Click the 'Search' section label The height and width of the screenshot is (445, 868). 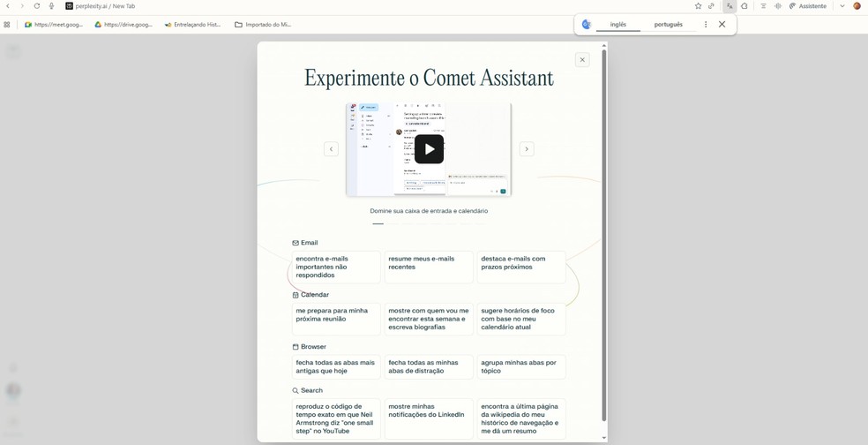pyautogui.click(x=311, y=390)
